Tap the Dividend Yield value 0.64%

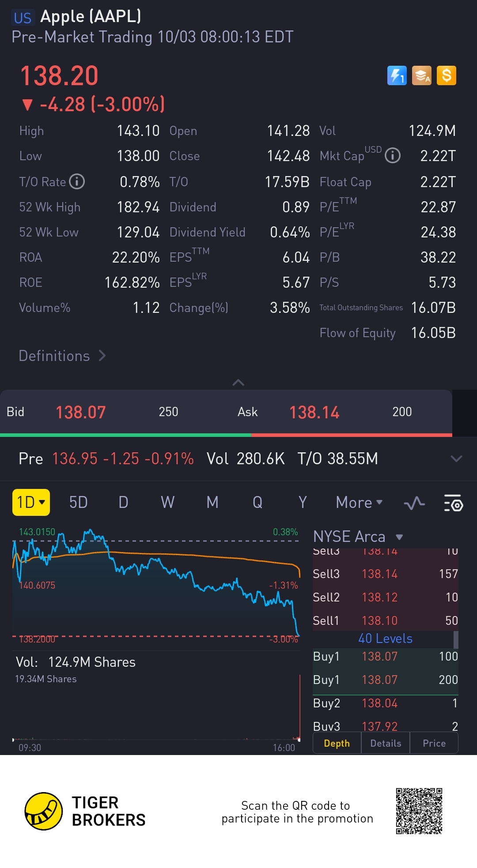pyautogui.click(x=290, y=232)
